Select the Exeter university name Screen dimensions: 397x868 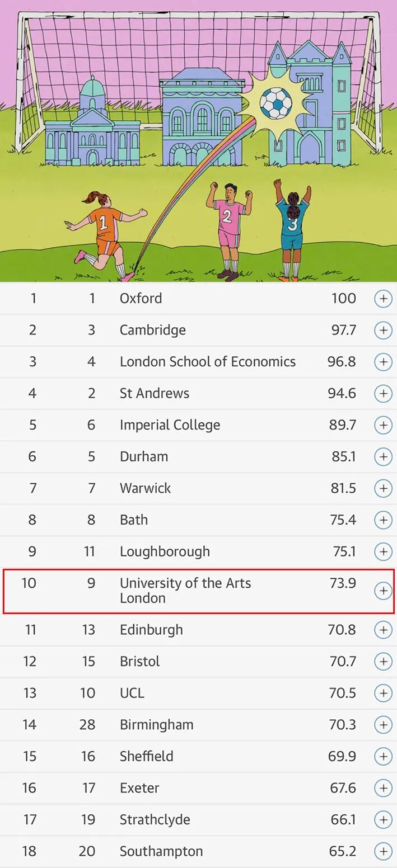tap(139, 788)
